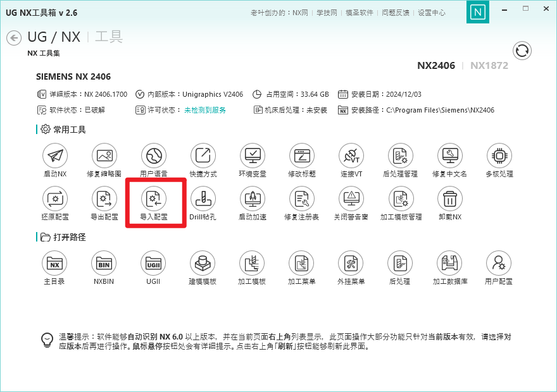Click the 软件状态：已破解 text
Viewport: 557px width, 392px height.
(x=77, y=110)
